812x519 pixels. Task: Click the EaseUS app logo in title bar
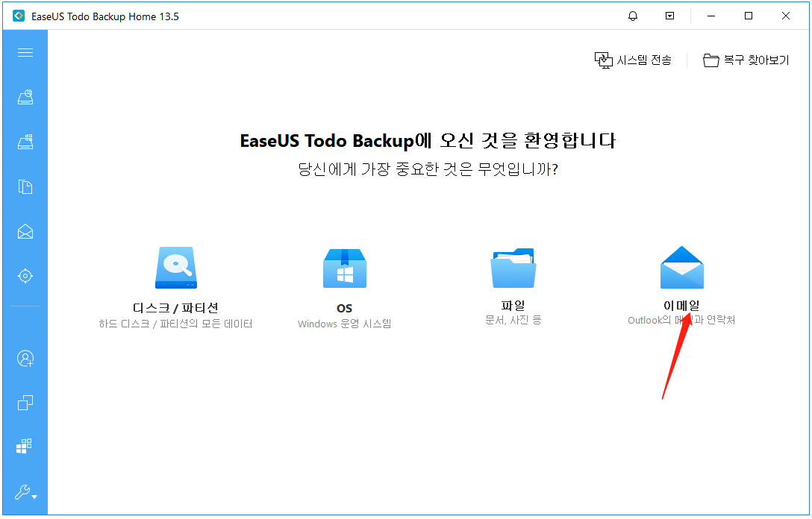tap(19, 16)
